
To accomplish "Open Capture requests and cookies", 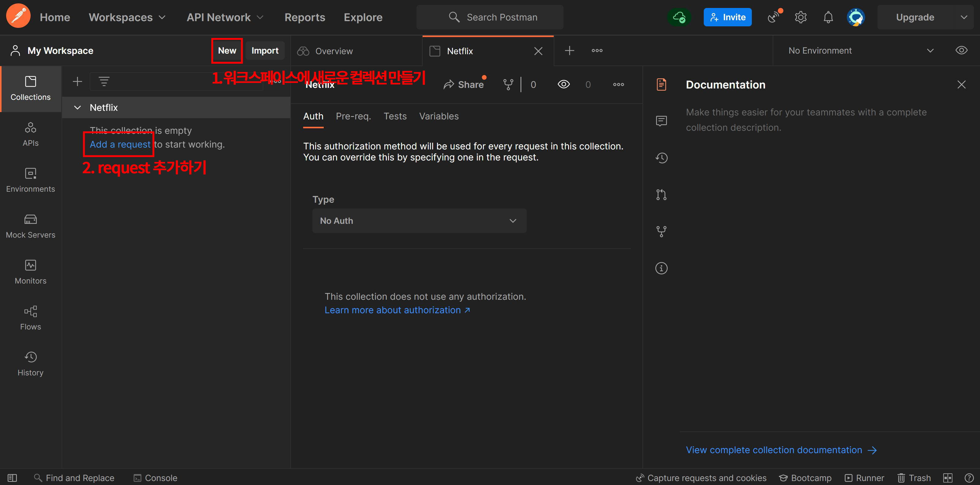I will tap(701, 478).
